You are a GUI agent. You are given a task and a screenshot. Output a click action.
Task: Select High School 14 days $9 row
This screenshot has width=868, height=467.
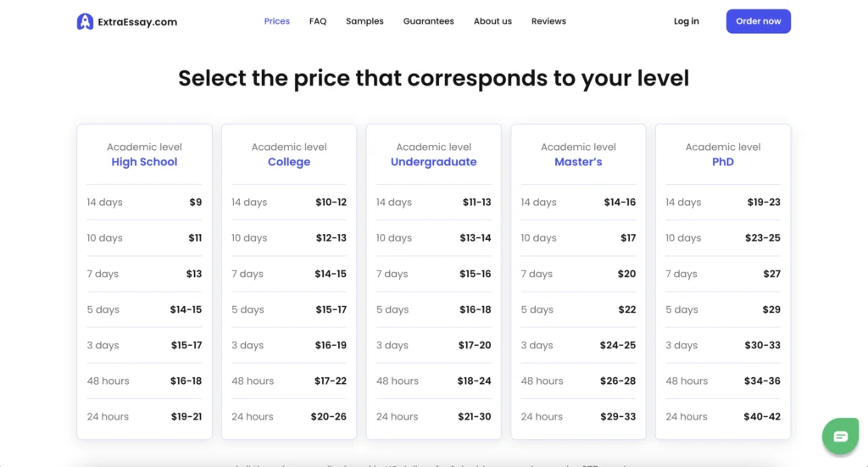click(144, 202)
